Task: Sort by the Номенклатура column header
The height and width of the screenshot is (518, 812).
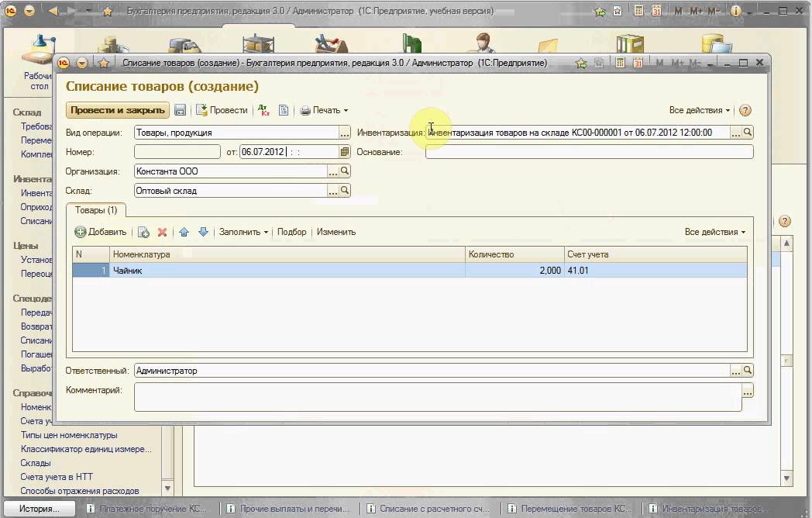Action: point(287,254)
